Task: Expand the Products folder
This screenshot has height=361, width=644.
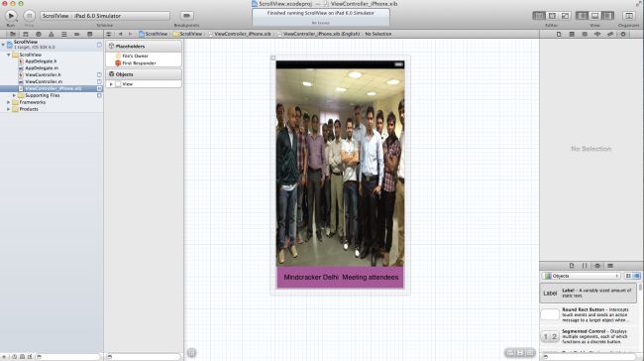Action: pyautogui.click(x=9, y=109)
